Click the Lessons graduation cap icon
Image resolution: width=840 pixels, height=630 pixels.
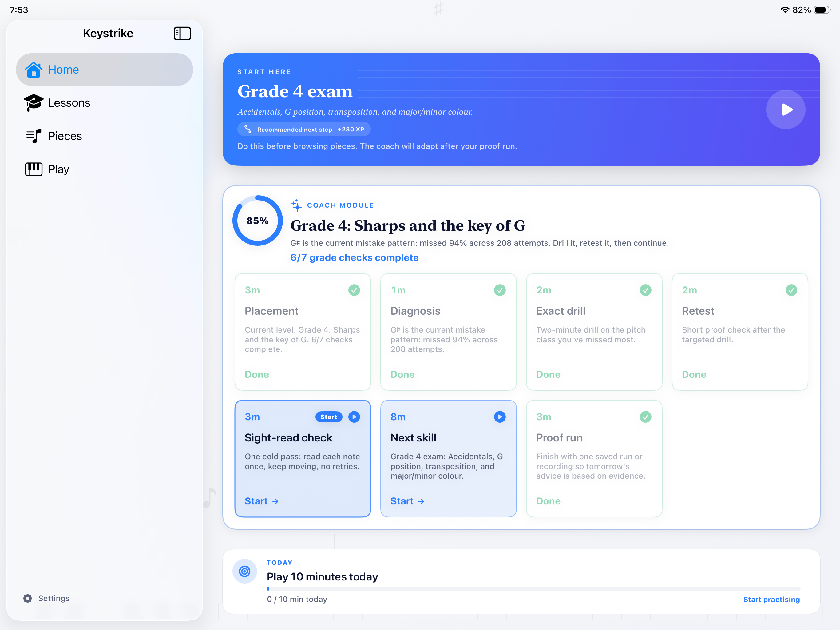pyautogui.click(x=34, y=103)
